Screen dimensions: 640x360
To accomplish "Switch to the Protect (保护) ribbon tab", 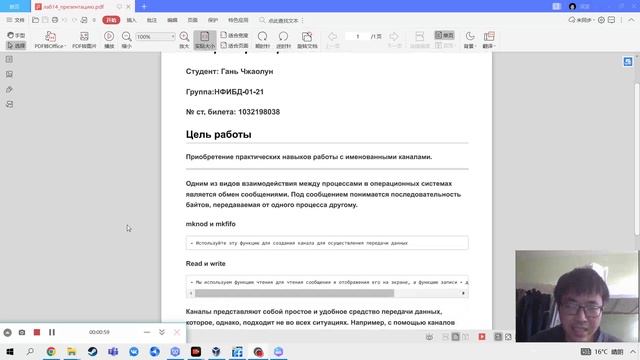I will 213,20.
